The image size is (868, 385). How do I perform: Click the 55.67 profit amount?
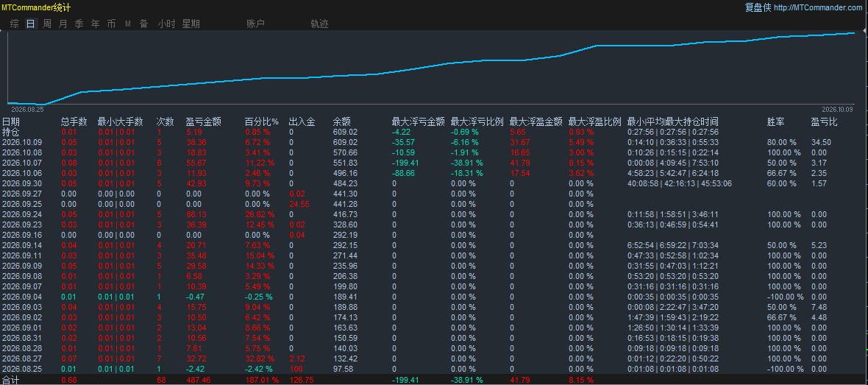196,163
